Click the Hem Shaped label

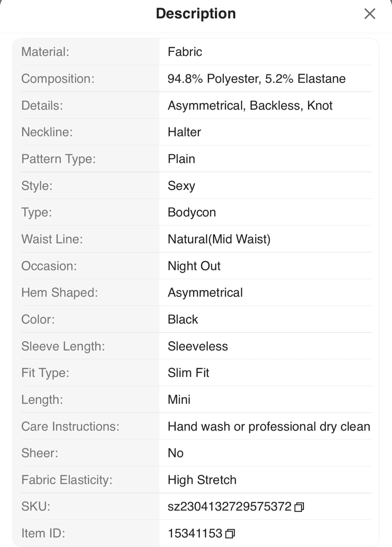tap(60, 292)
